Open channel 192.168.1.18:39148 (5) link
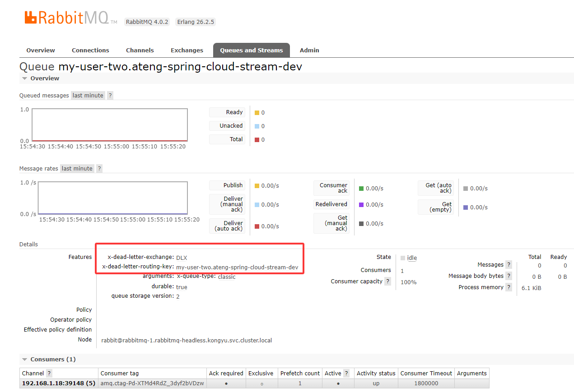Image resolution: width=574 pixels, height=392 pixels. [58, 383]
